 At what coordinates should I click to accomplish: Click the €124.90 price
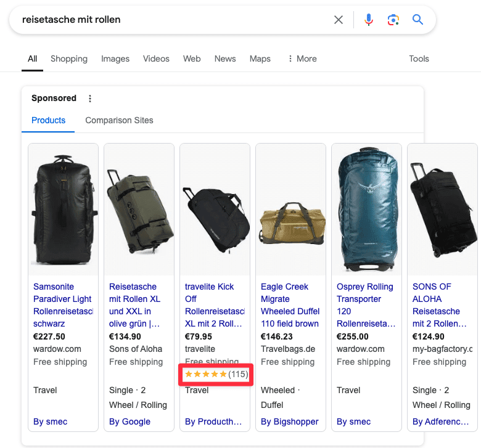pyautogui.click(x=428, y=336)
